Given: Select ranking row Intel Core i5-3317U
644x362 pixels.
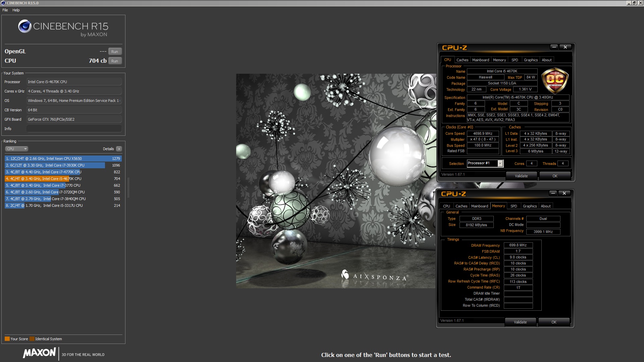Looking at the screenshot, I should pos(63,205).
